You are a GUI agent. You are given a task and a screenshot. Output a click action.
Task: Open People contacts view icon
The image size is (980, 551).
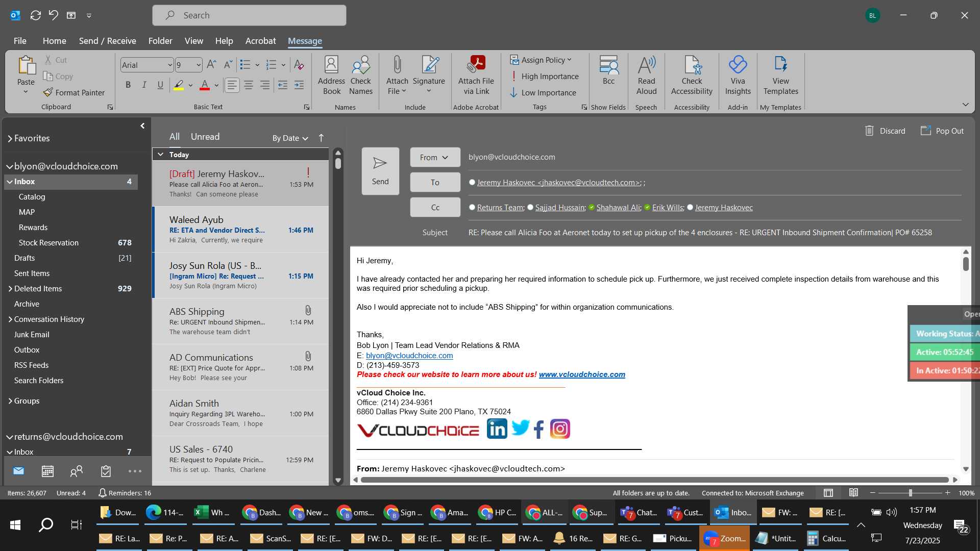coord(77,471)
